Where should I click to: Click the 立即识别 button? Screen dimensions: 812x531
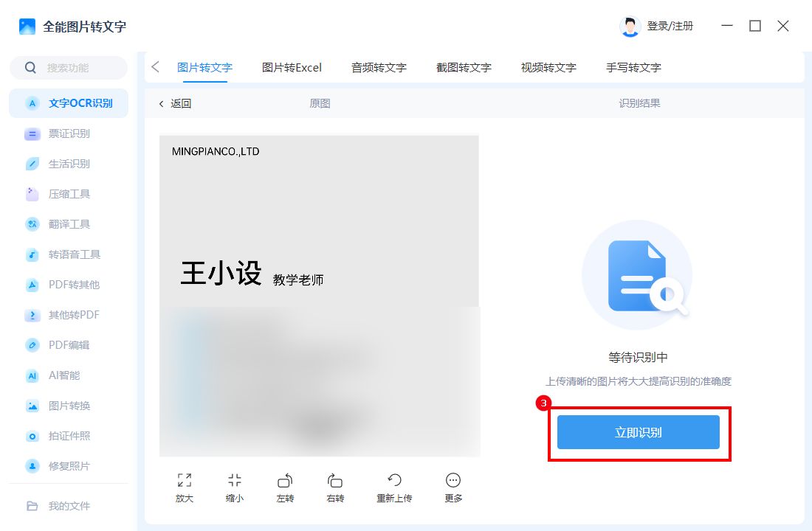pos(638,432)
